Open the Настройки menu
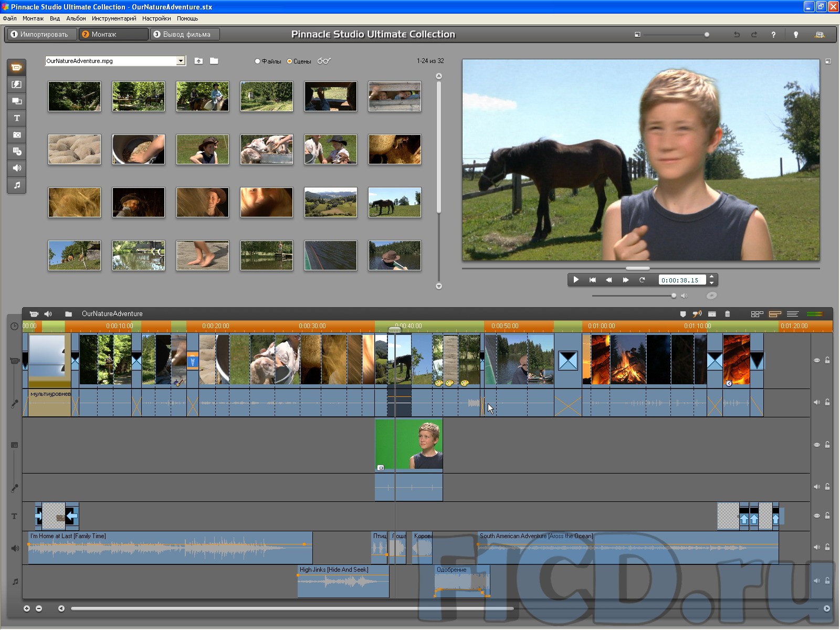This screenshot has height=630, width=840. click(156, 18)
